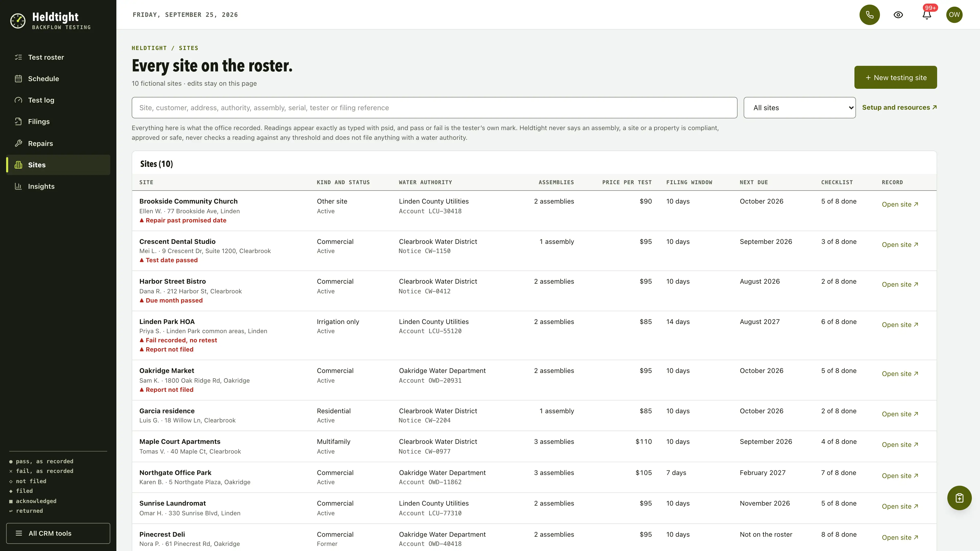
Task: Switch to the Insights page
Action: 58,186
